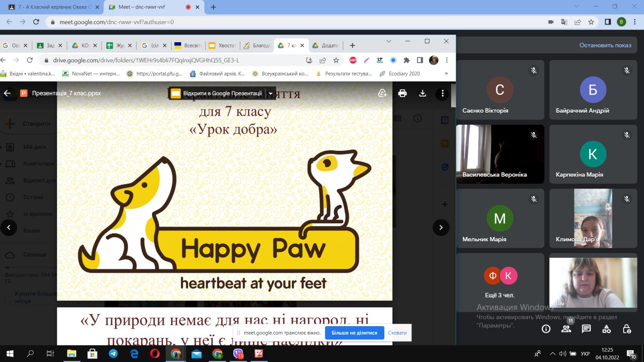Toggle bookmark star for the Drive page
Screen dimensions: 644x362
click(x=336, y=60)
